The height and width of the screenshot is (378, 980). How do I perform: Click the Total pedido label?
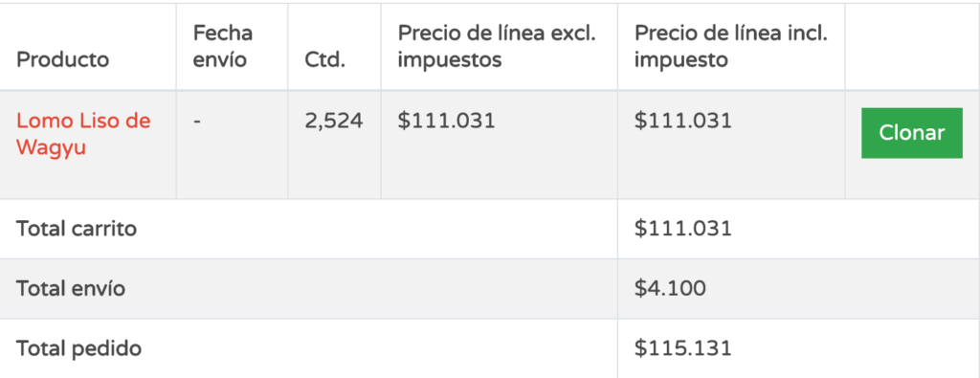(78, 348)
